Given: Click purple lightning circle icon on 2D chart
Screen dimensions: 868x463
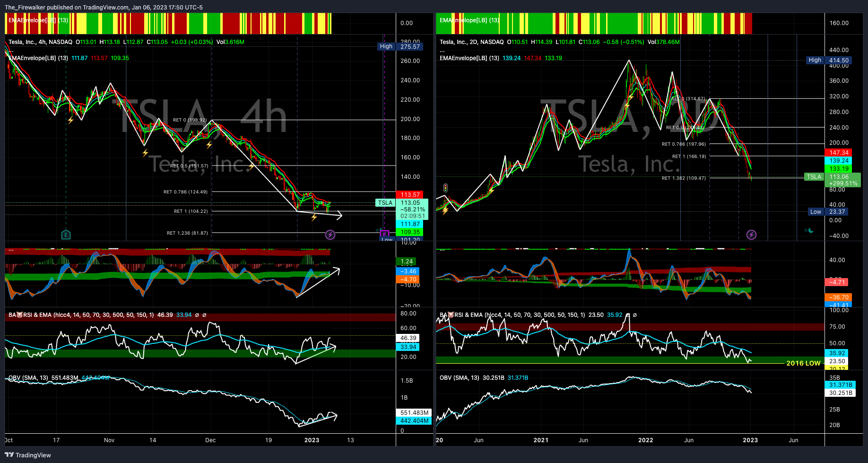Looking at the screenshot, I should pyautogui.click(x=751, y=235).
